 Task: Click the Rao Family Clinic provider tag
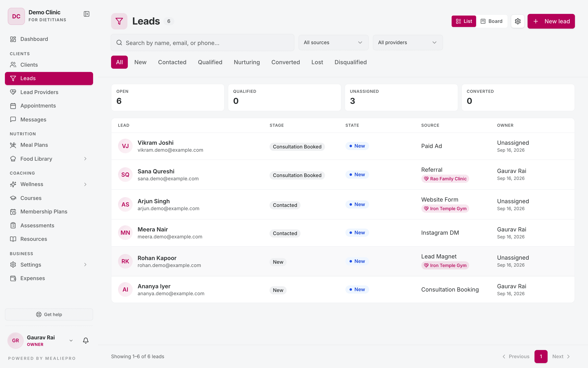[x=445, y=179]
